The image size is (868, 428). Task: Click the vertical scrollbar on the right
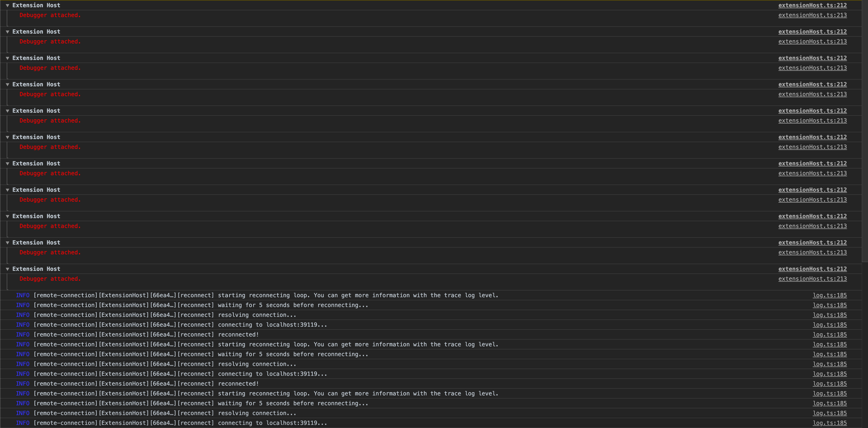pyautogui.click(x=865, y=135)
